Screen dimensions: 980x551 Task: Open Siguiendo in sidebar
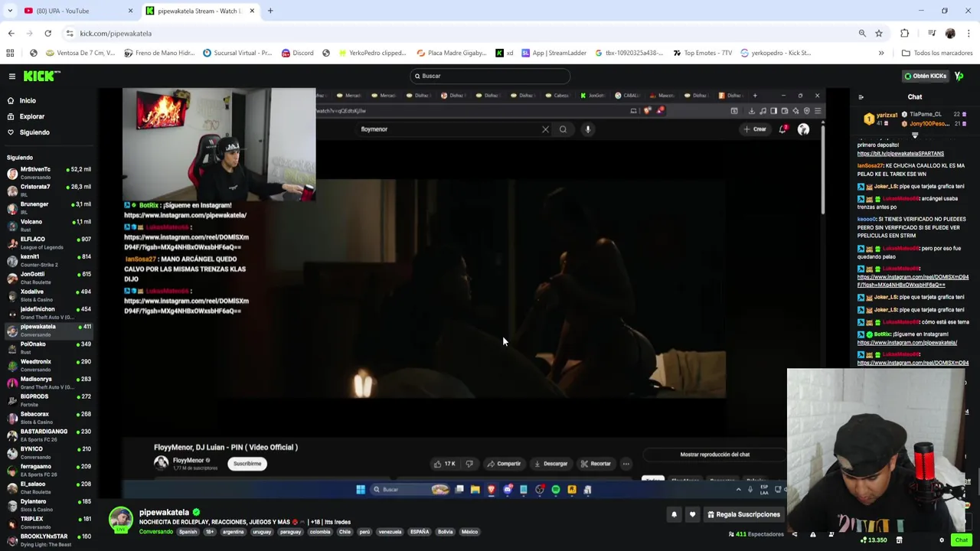[34, 132]
